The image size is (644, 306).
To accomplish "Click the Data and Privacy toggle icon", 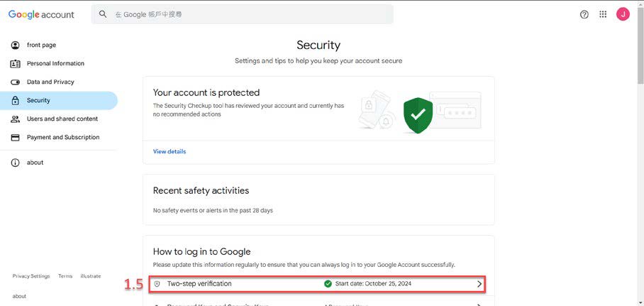I will 15,82.
